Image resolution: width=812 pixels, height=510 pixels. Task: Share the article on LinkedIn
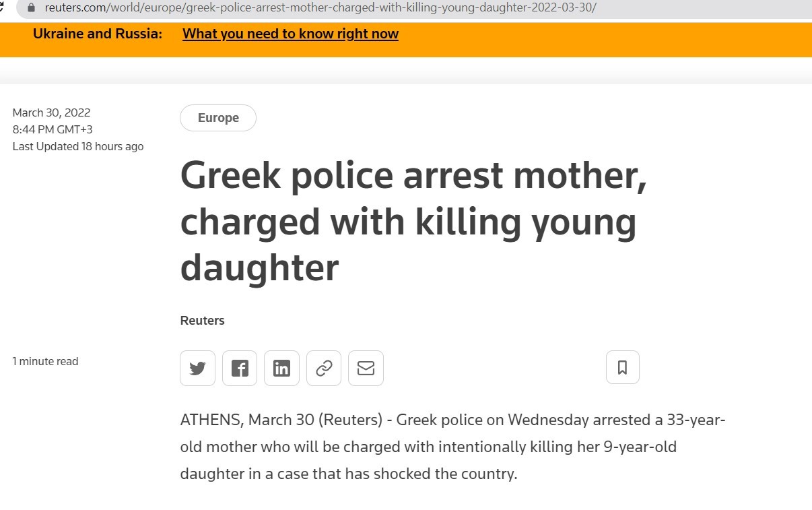click(x=281, y=368)
